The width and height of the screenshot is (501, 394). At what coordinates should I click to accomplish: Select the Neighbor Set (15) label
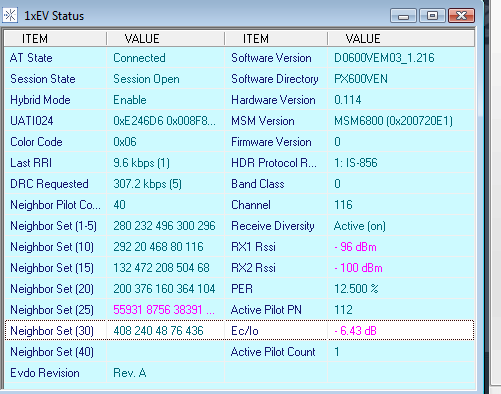coord(52,268)
